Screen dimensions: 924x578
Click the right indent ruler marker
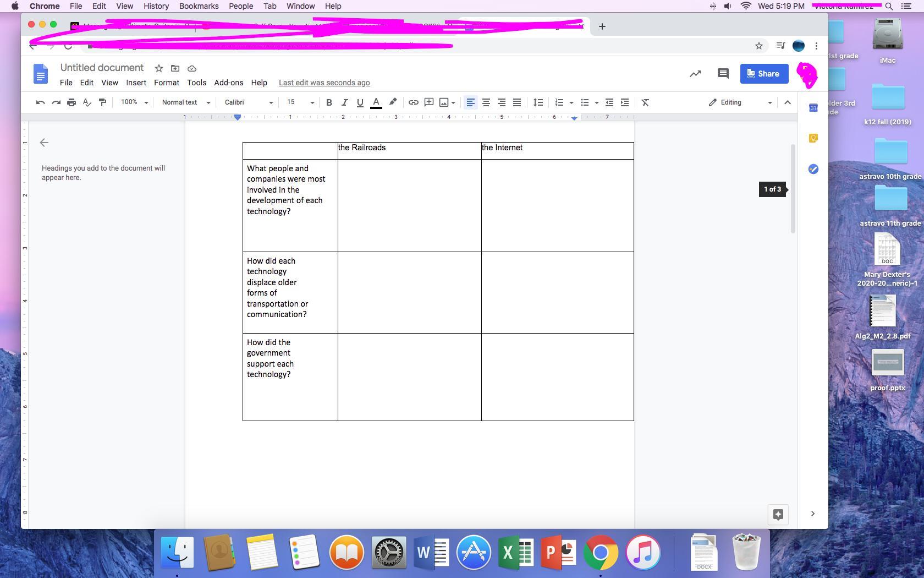pyautogui.click(x=574, y=118)
